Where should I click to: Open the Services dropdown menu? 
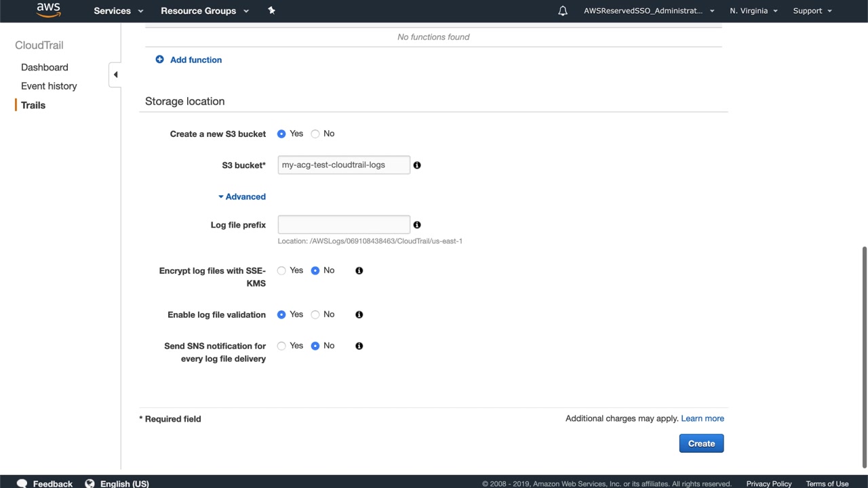click(x=119, y=11)
